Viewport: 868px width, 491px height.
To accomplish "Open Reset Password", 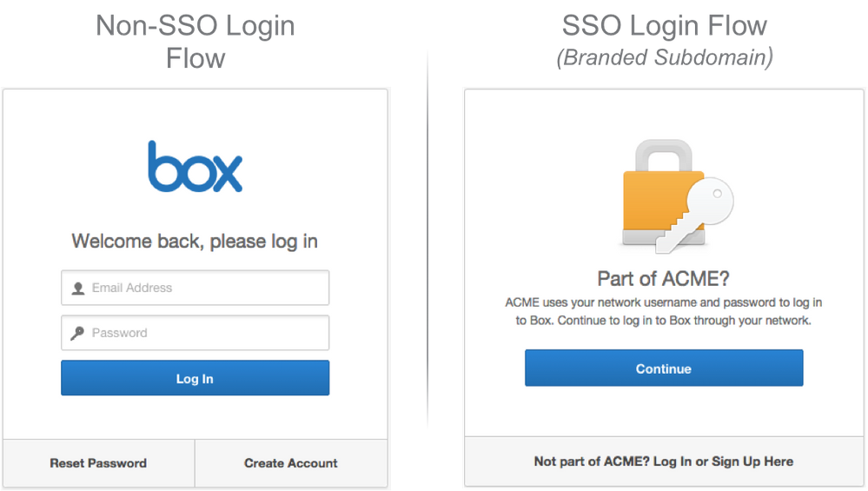I will coord(98,463).
